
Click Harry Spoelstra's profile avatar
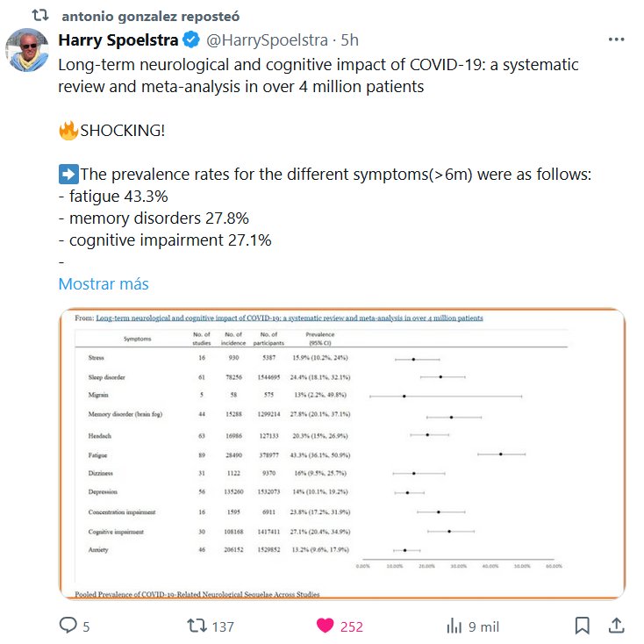(x=28, y=50)
